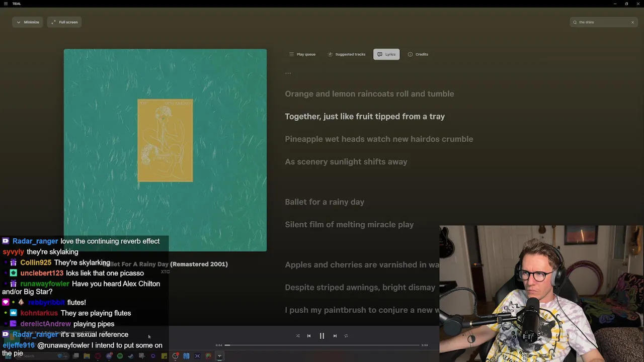Open the Credits tab
The width and height of the screenshot is (644, 362).
coord(418,54)
